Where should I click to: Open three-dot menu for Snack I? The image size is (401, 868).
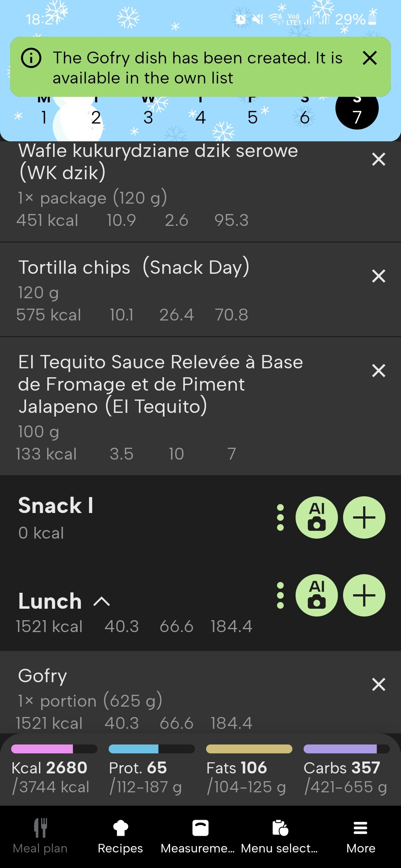pyautogui.click(x=280, y=517)
